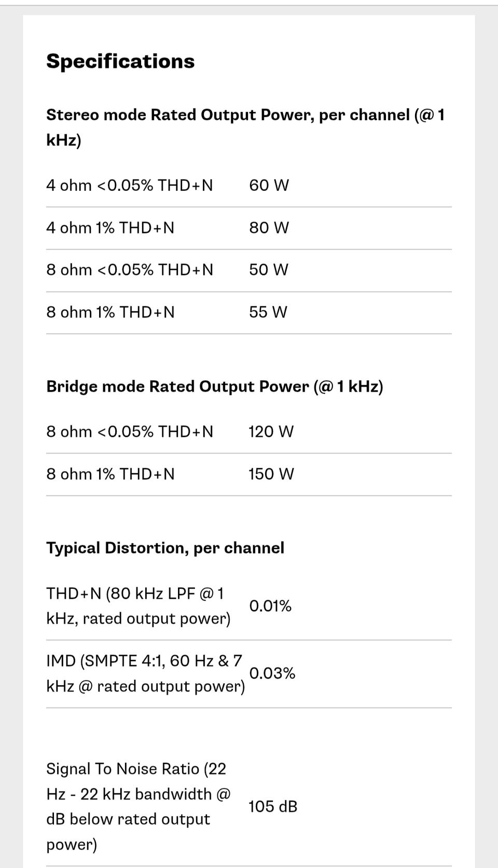
Task: Select the 80 W value
Action: [x=269, y=228]
